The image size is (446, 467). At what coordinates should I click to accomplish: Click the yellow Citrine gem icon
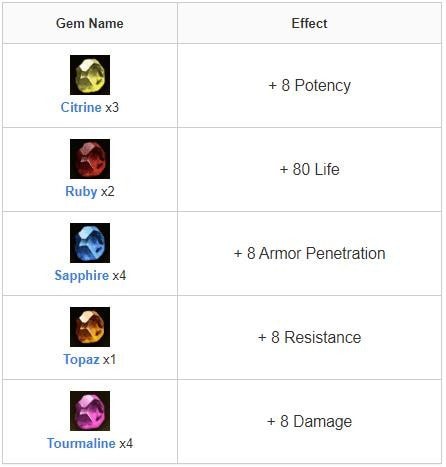(90, 75)
